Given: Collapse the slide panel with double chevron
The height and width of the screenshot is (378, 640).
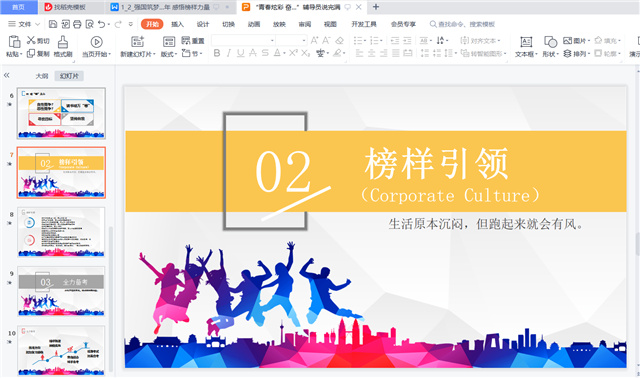Looking at the screenshot, I should [7, 75].
